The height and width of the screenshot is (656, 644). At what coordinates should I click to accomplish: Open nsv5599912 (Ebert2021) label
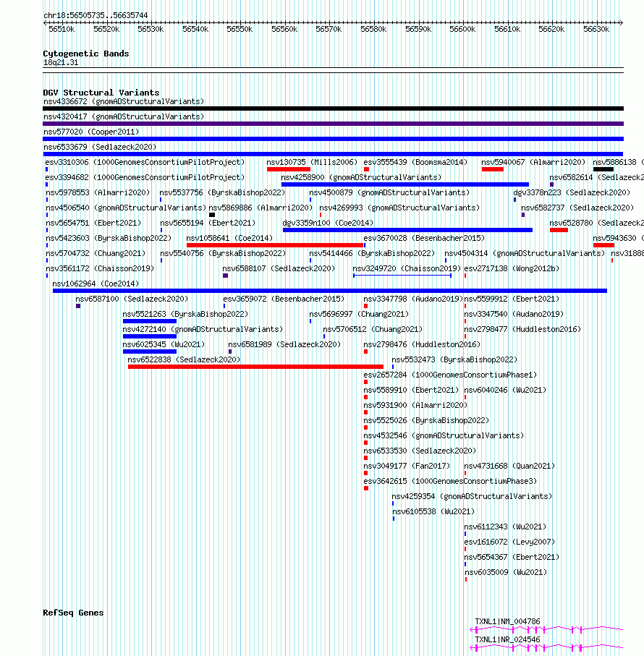pyautogui.click(x=512, y=299)
